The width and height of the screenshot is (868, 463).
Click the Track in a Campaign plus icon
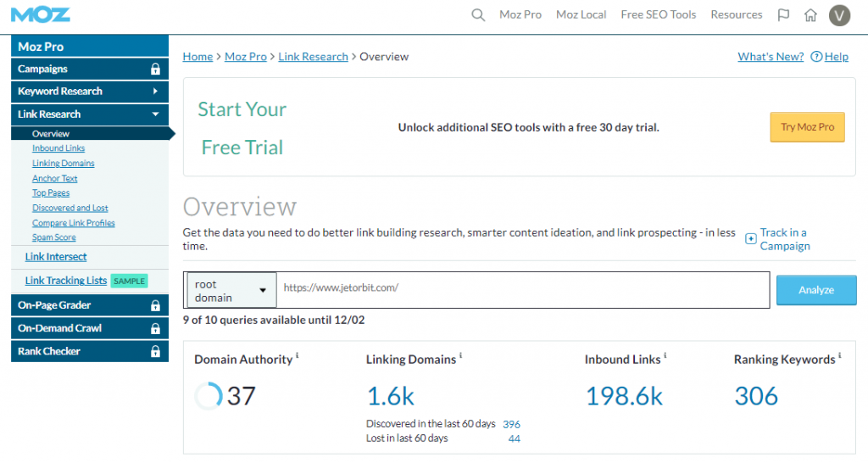point(751,238)
